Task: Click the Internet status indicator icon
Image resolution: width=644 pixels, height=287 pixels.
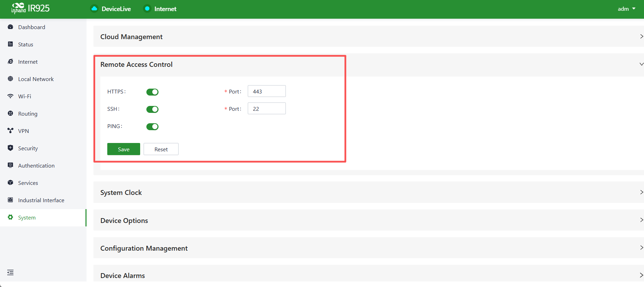Action: [x=147, y=9]
